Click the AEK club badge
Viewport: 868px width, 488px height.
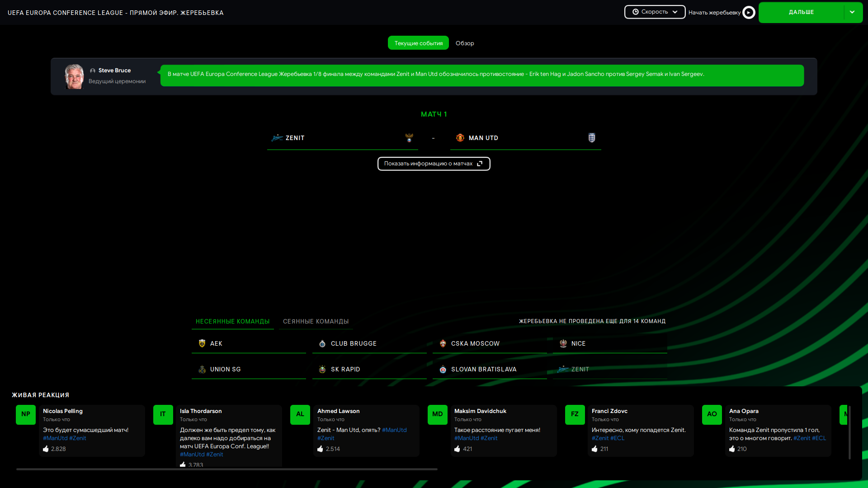202,343
